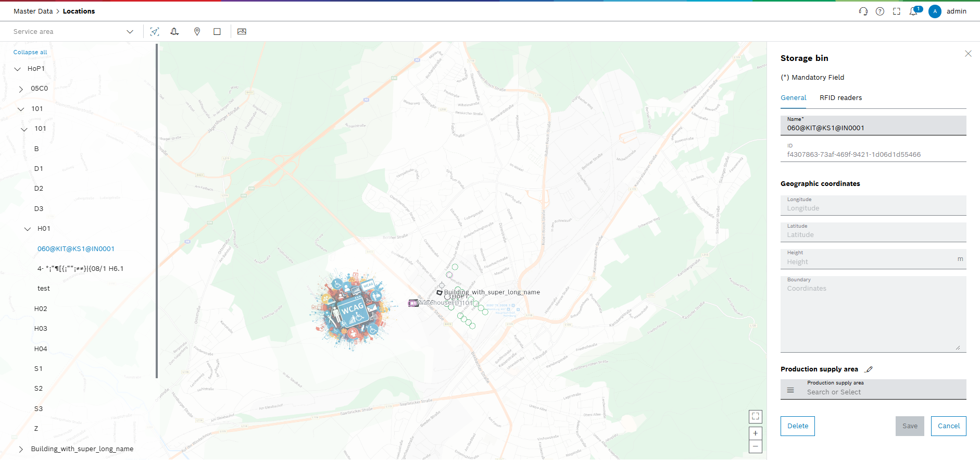Screen dimensions: 980x460
Task: Click the headset support icon
Action: 863,11
